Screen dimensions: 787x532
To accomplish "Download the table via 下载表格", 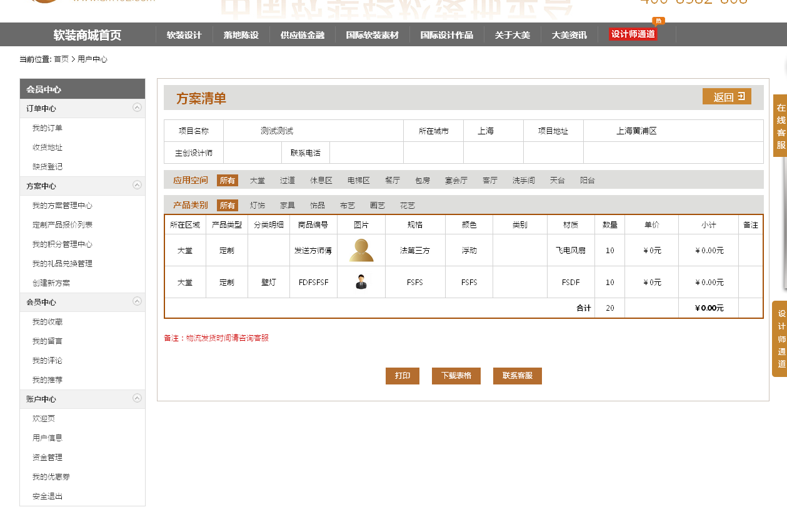I will [x=456, y=376].
